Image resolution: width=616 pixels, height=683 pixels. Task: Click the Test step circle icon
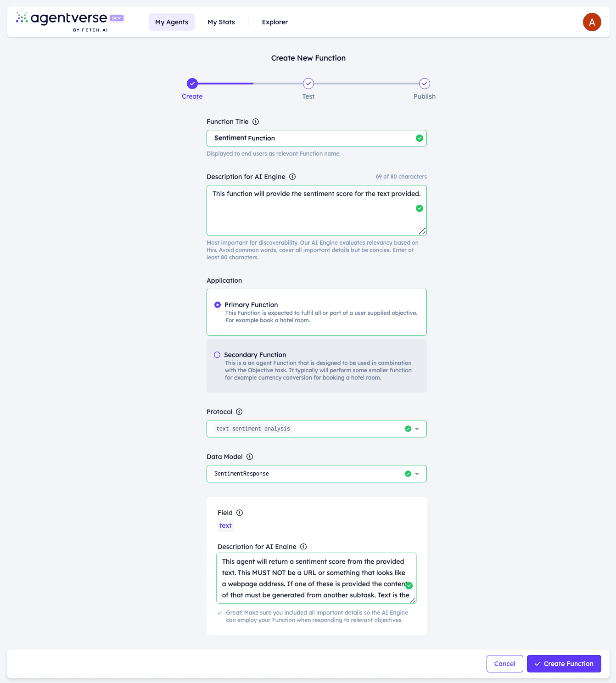pos(308,84)
